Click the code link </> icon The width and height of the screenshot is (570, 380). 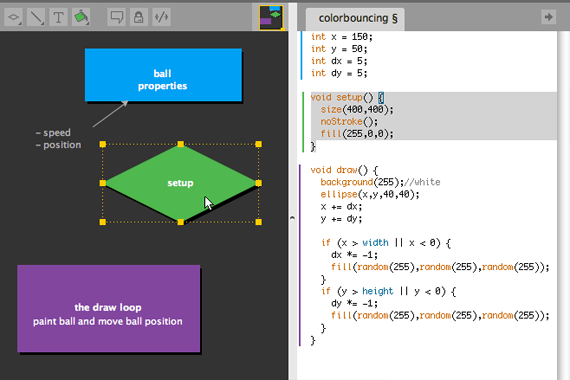pos(161,17)
